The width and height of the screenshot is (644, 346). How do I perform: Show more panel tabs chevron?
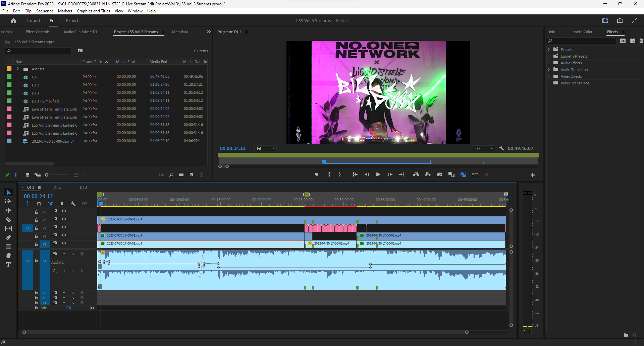coord(209,31)
